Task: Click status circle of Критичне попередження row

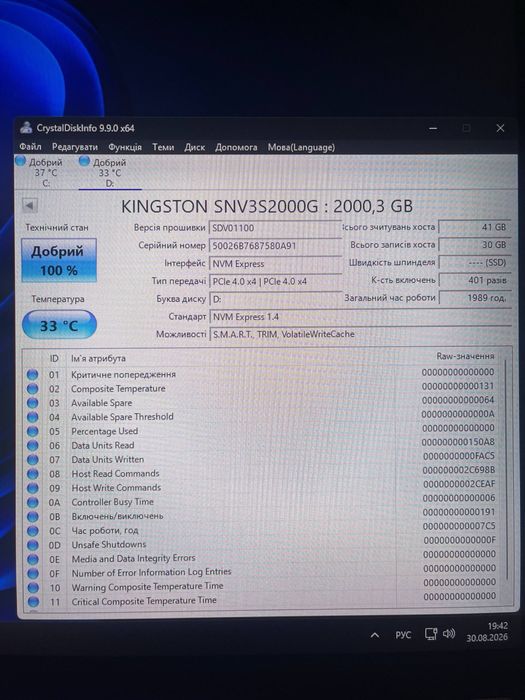Action: (33, 375)
